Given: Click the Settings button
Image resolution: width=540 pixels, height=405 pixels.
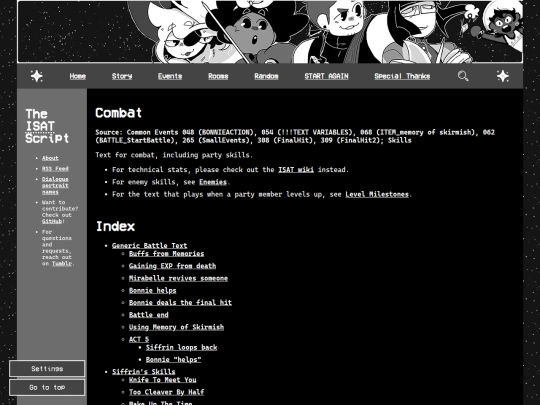Looking at the screenshot, I should (x=47, y=368).
